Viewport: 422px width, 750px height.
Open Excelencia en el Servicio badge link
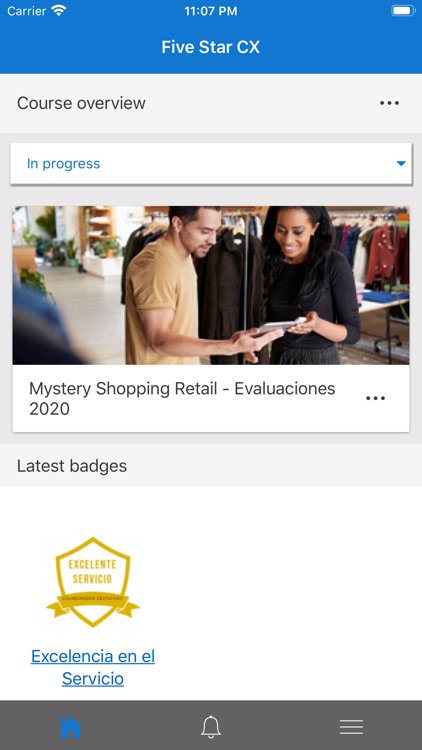93,667
